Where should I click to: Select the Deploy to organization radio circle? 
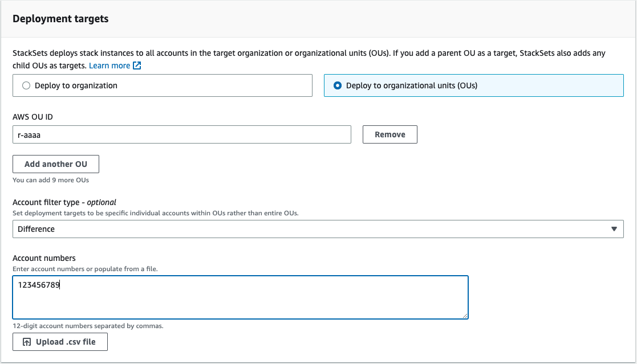click(26, 85)
